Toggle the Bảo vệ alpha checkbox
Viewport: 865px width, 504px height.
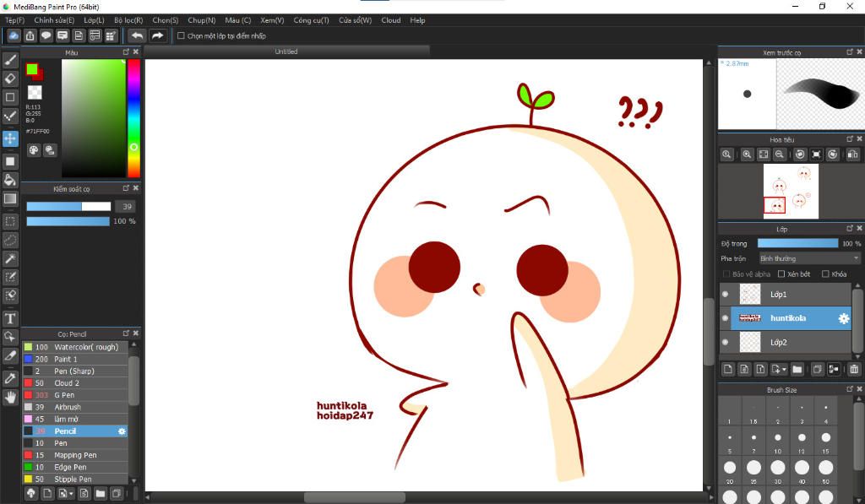[726, 274]
